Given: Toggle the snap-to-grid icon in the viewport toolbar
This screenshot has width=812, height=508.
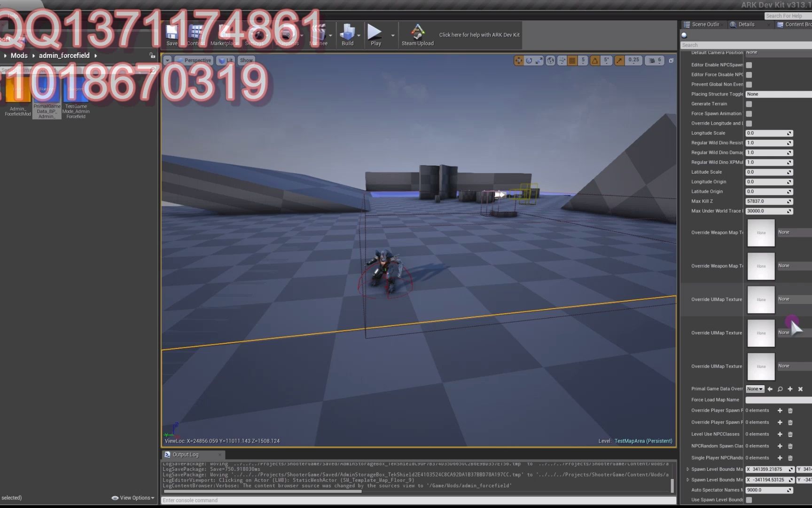Looking at the screenshot, I should pyautogui.click(x=572, y=60).
